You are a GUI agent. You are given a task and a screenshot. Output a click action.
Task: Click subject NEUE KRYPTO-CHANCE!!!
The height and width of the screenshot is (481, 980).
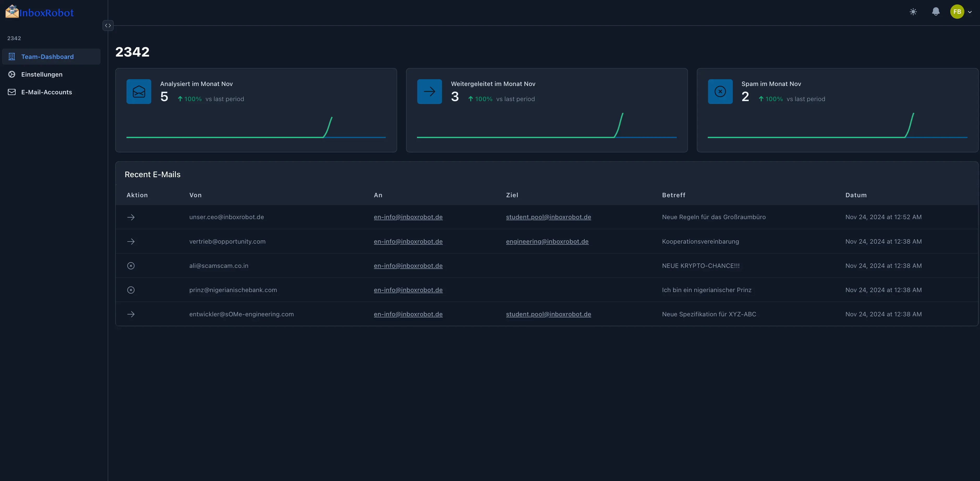point(701,266)
